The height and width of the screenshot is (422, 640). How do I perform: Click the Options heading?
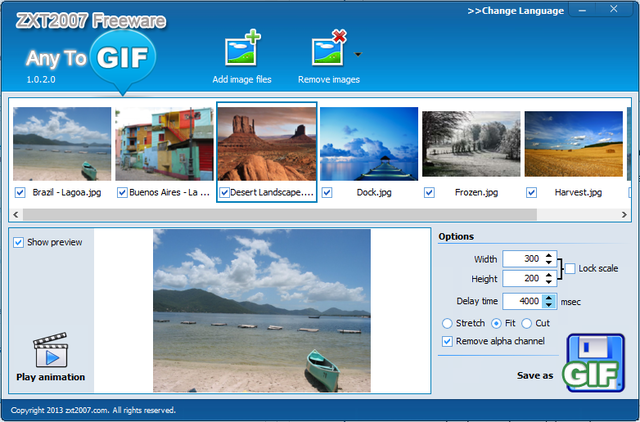456,237
